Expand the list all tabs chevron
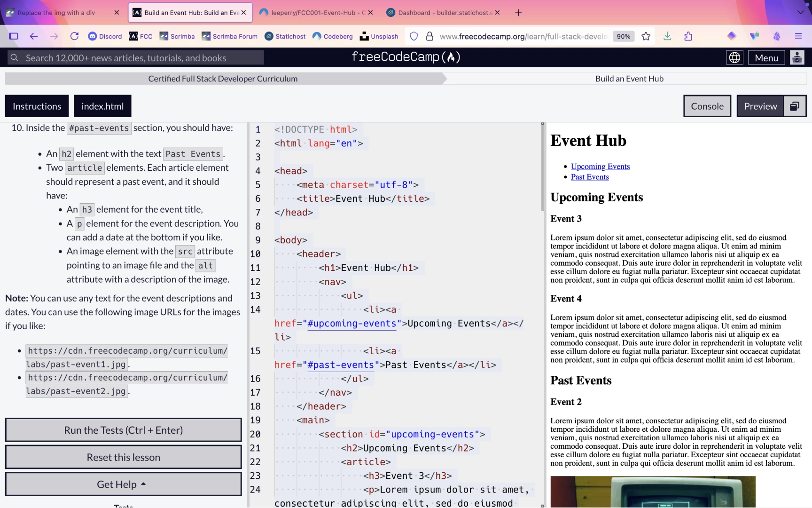The height and width of the screenshot is (508, 812). (x=800, y=13)
